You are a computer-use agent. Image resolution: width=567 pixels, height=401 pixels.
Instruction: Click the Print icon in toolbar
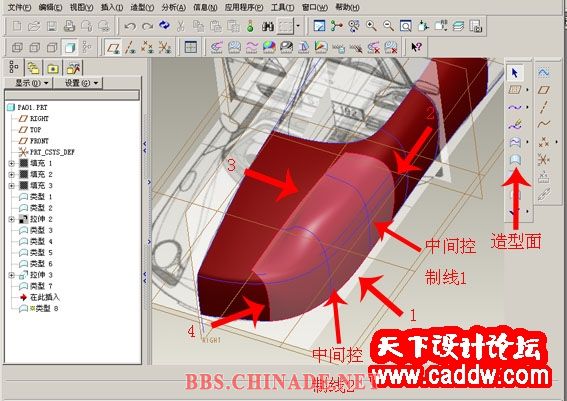coord(69,26)
